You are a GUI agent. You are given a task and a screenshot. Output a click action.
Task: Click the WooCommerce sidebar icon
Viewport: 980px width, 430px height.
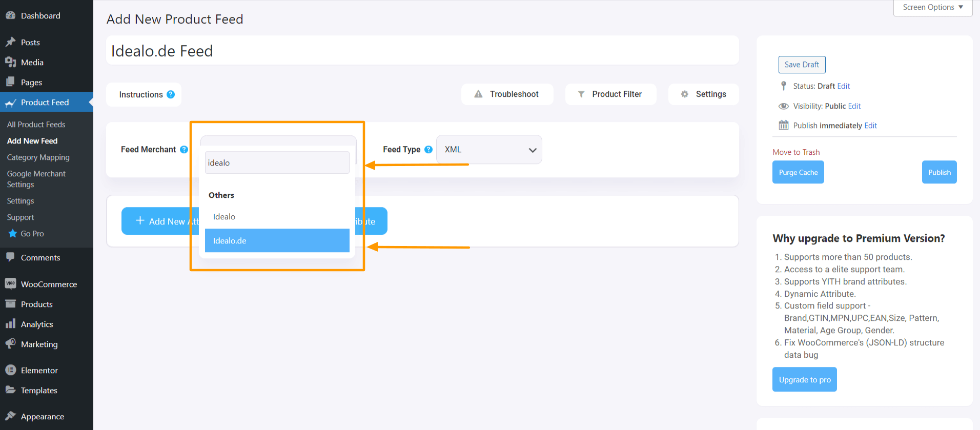[x=10, y=284]
